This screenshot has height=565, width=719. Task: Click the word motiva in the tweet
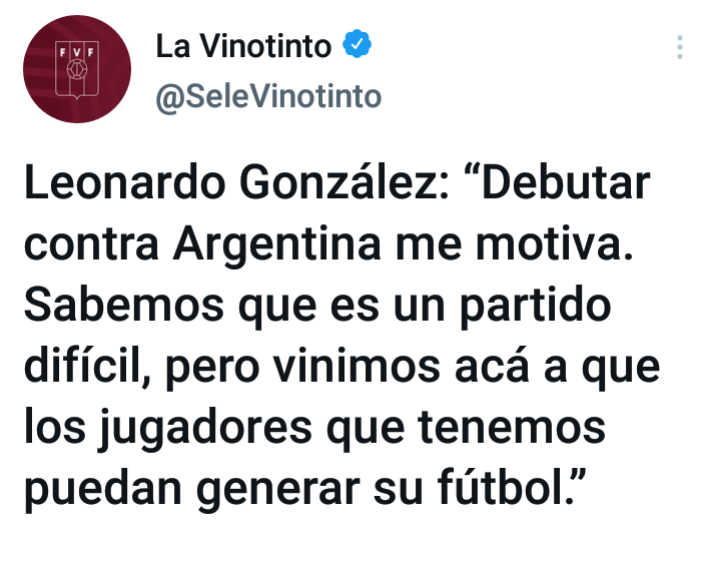pyautogui.click(x=551, y=245)
